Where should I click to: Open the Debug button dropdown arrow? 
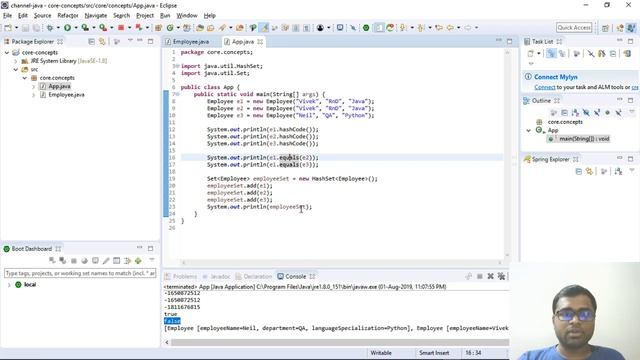[x=58, y=28]
